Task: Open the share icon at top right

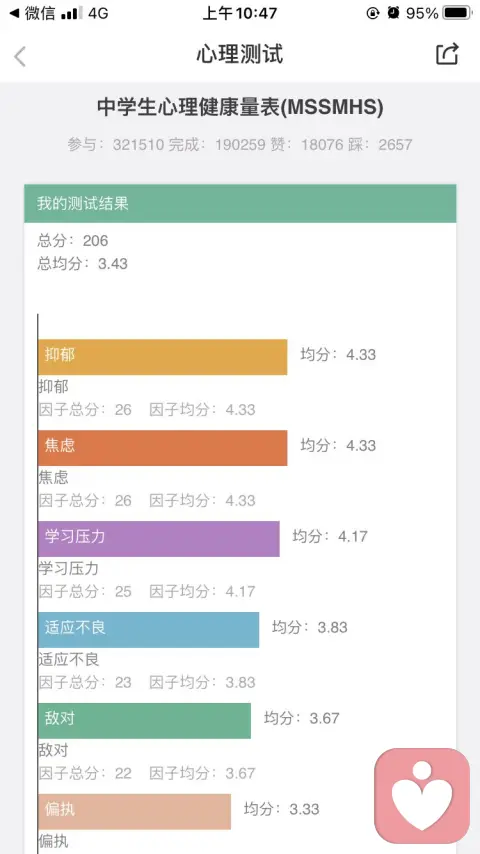Action: pyautogui.click(x=447, y=54)
